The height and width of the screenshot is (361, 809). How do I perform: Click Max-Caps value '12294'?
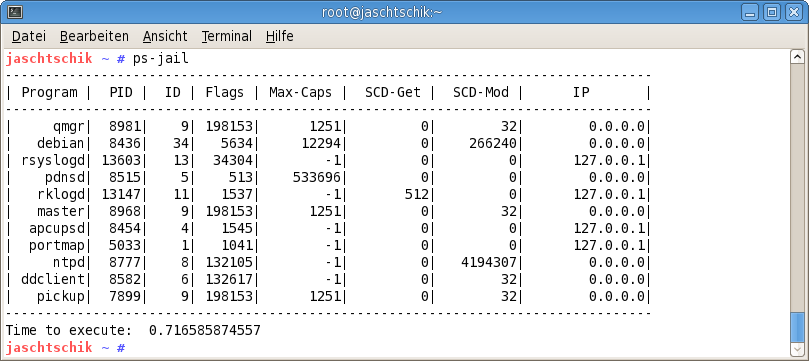tap(321, 144)
